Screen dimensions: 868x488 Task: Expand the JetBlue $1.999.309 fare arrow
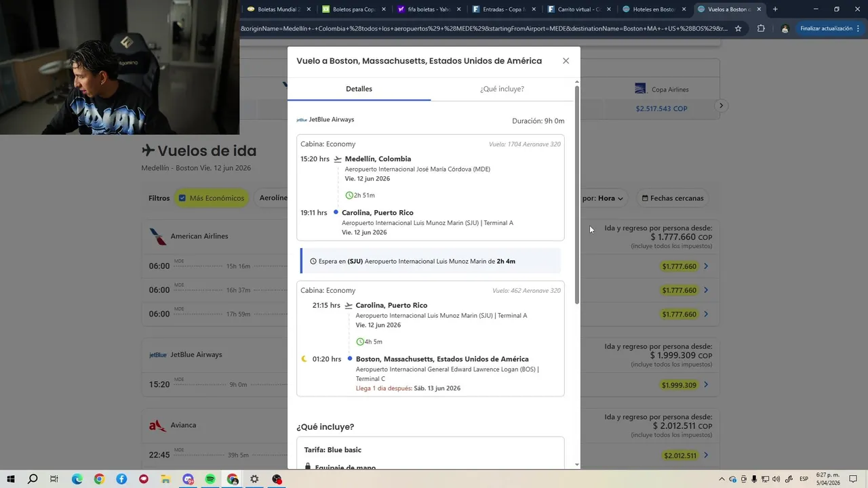[706, 385]
